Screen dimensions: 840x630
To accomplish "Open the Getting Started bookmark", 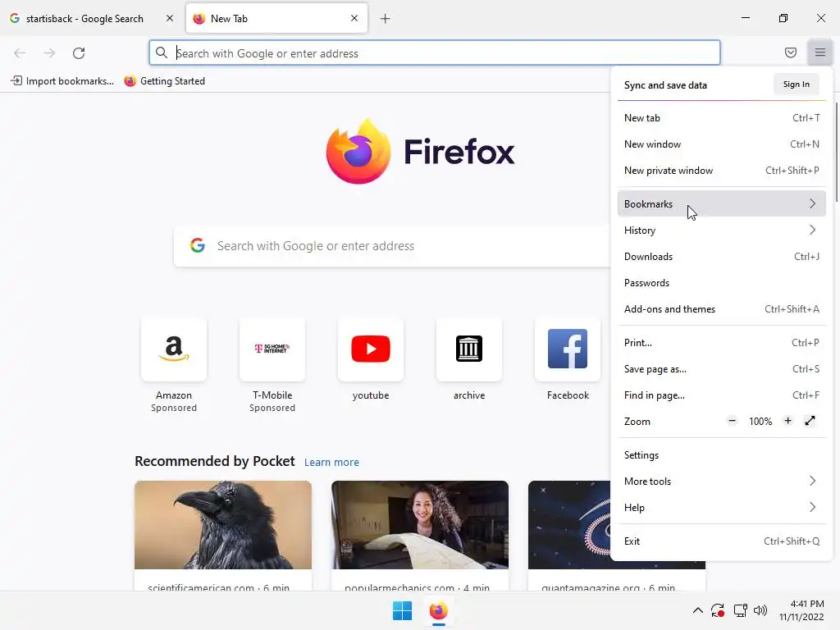I will coord(164,81).
